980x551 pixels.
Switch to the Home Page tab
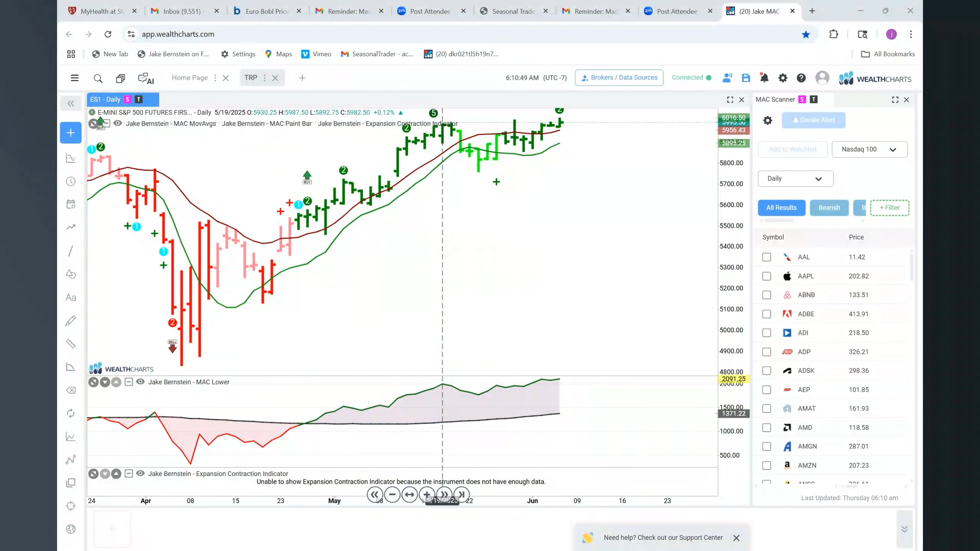pyautogui.click(x=190, y=78)
